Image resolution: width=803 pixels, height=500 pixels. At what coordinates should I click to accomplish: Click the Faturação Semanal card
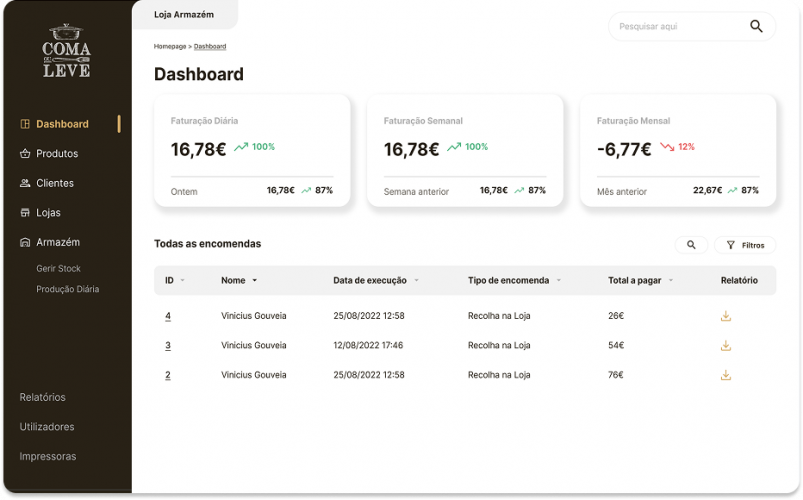click(x=465, y=151)
